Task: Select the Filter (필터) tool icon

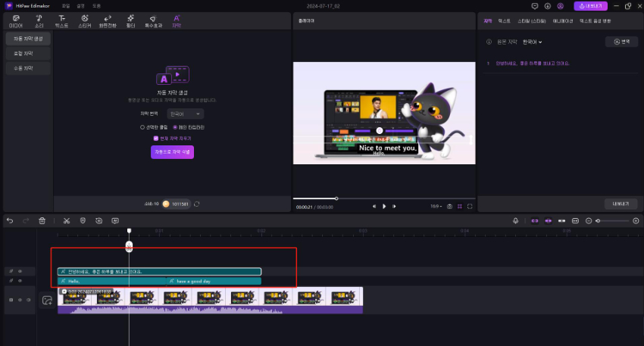Action: pos(130,20)
